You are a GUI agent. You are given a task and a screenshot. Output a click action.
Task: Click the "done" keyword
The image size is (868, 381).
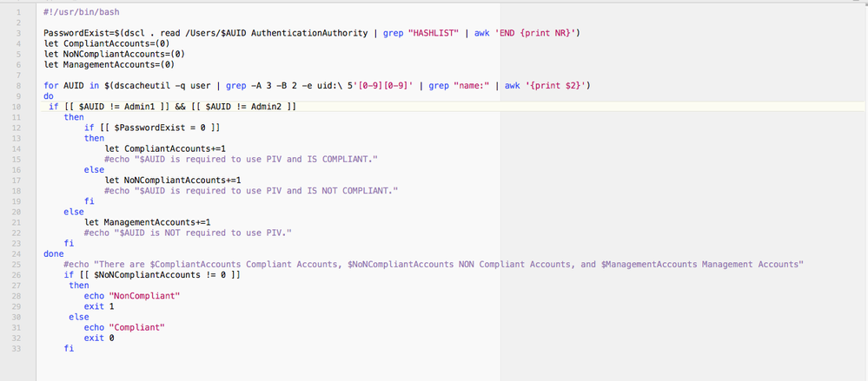point(53,253)
